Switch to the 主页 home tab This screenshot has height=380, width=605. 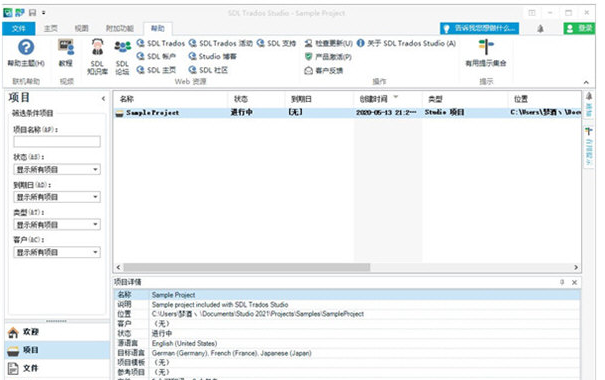(51, 29)
